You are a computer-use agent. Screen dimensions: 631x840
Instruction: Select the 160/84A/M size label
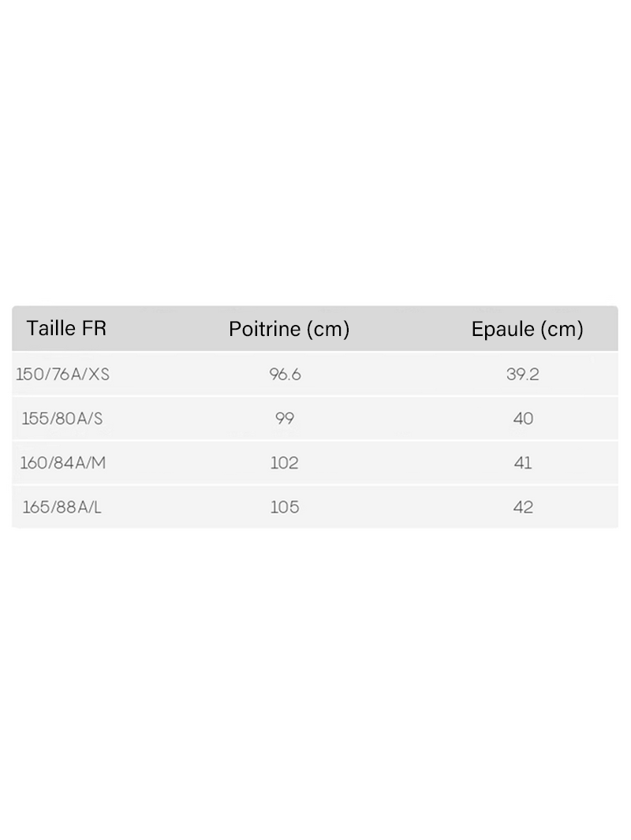[x=62, y=462]
